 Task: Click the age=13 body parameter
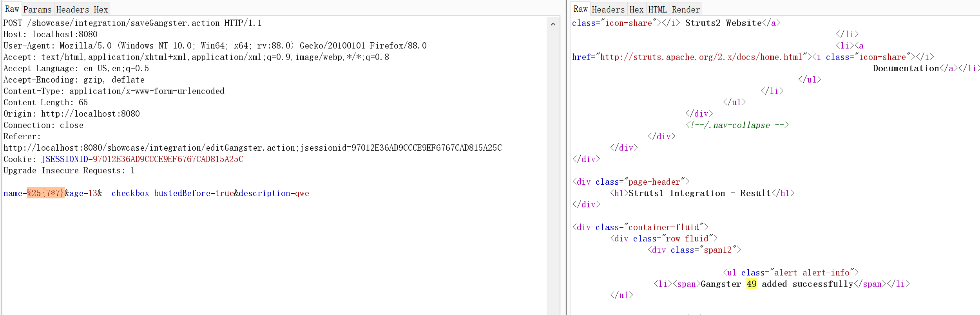83,193
